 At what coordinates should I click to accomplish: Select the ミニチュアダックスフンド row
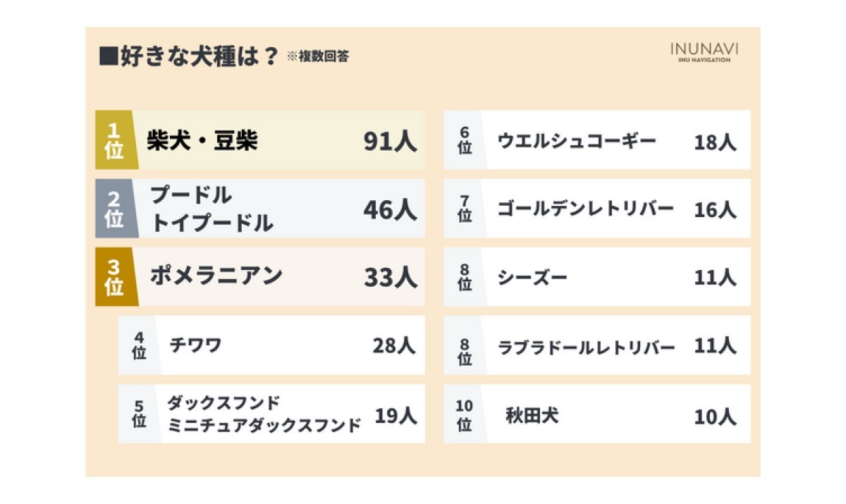(271, 414)
